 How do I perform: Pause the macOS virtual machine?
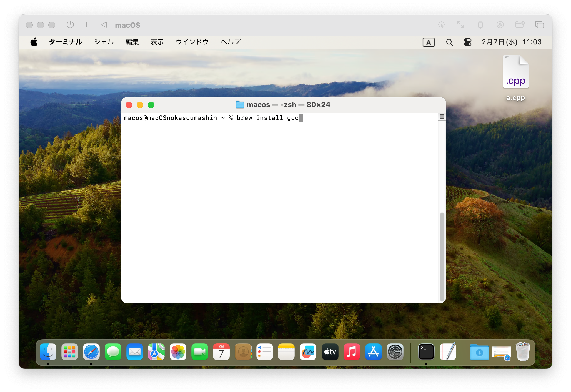point(88,25)
